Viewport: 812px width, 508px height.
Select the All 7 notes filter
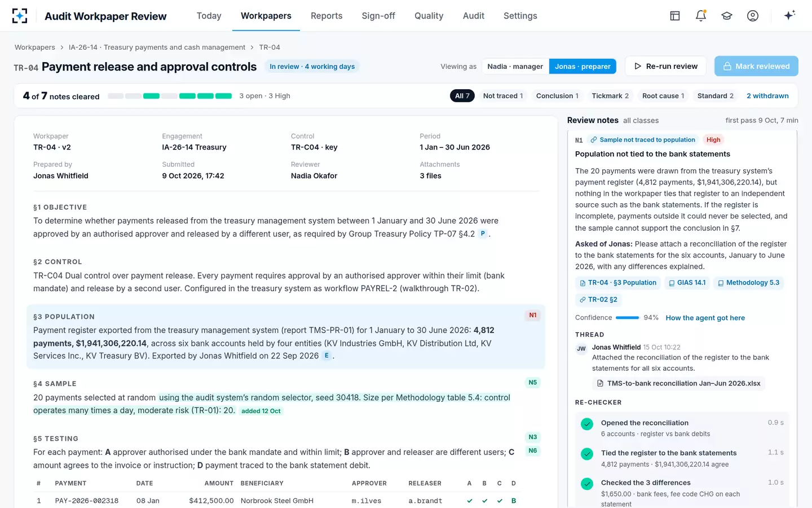coord(462,96)
